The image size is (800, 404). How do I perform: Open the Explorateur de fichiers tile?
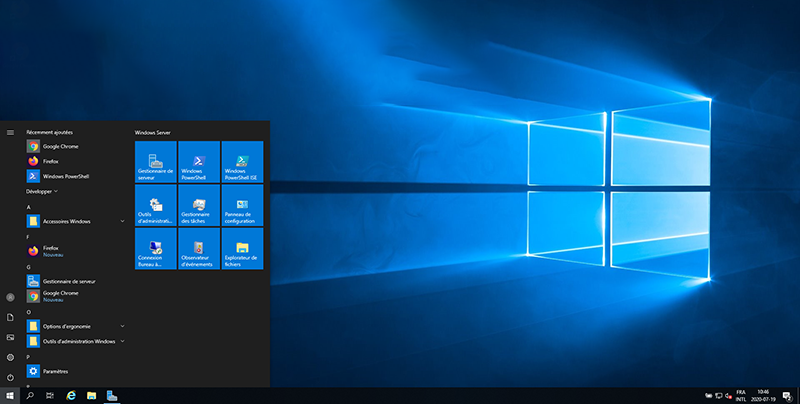pyautogui.click(x=242, y=248)
